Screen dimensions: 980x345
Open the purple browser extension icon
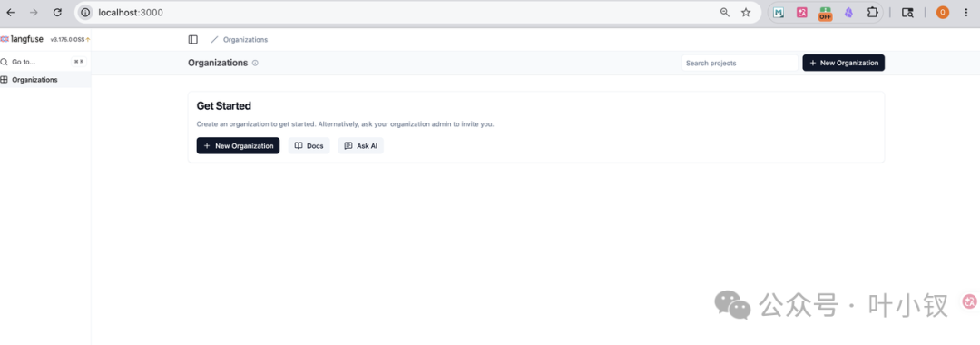coord(848,13)
